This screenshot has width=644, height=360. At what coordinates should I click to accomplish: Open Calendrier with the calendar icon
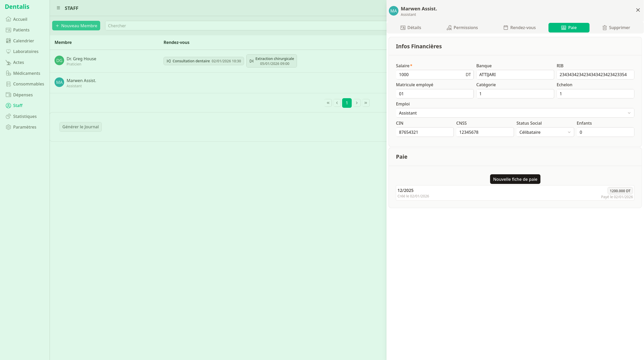pos(9,41)
